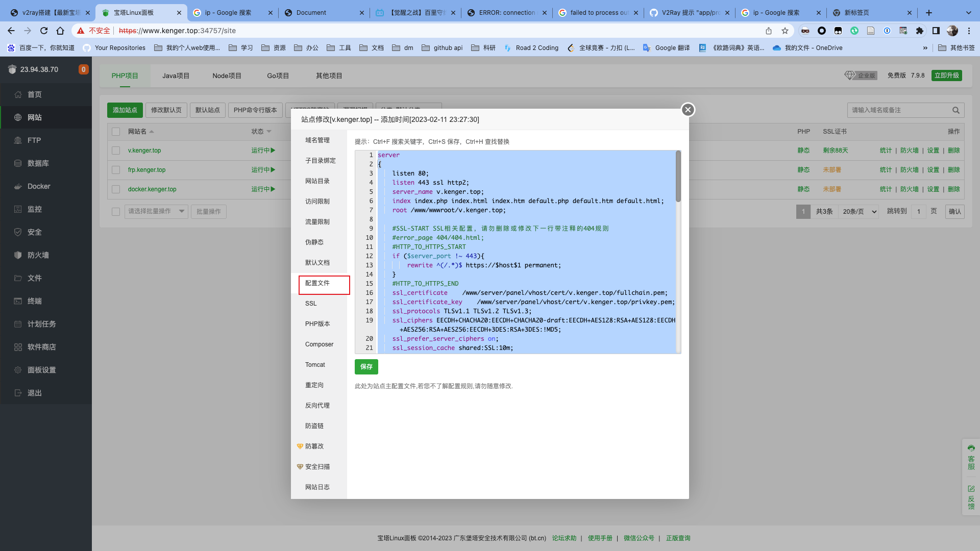Open the FTP management section

pyautogui.click(x=34, y=140)
